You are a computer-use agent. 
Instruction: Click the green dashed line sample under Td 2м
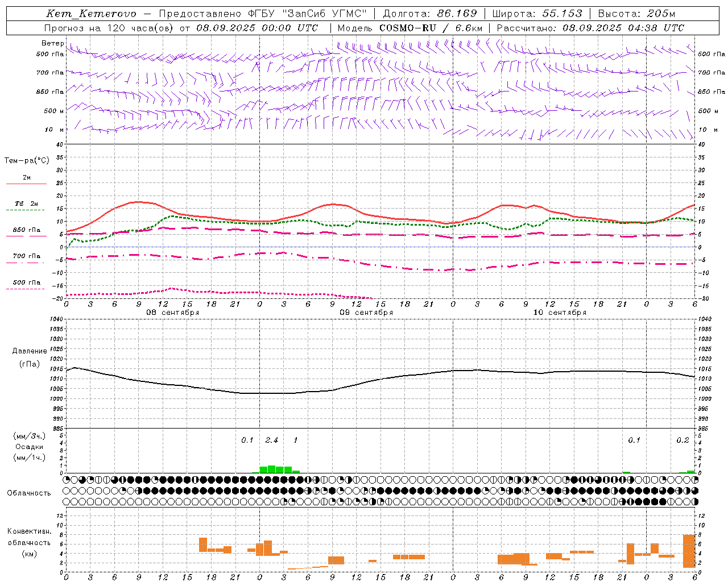coord(26,210)
